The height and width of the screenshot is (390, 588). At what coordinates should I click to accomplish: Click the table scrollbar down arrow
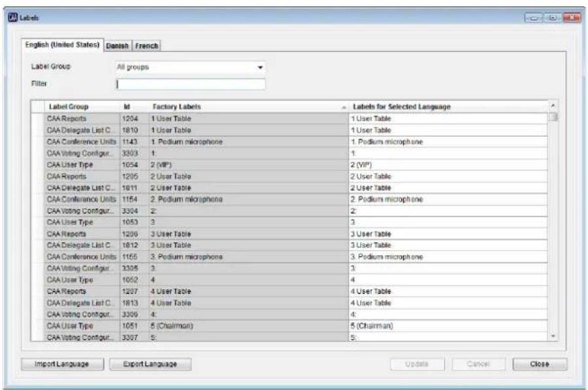tap(553, 336)
